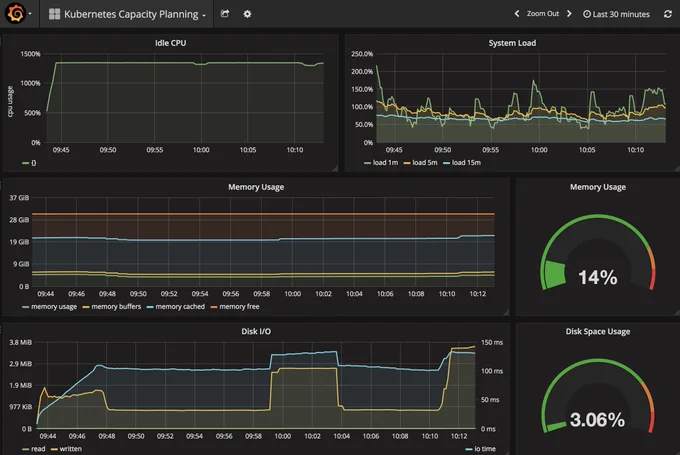Image resolution: width=680 pixels, height=455 pixels.
Task: Toggle the load 1m series in legend
Action: tap(381, 163)
